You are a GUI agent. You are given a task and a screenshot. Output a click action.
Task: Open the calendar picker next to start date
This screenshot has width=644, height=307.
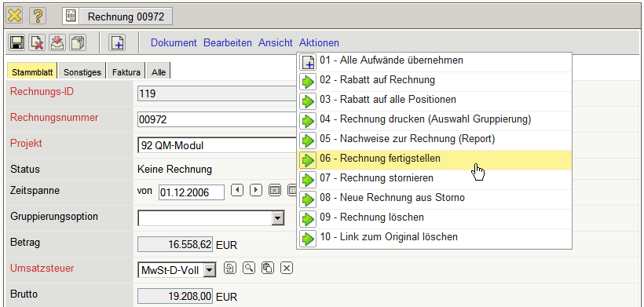(275, 191)
